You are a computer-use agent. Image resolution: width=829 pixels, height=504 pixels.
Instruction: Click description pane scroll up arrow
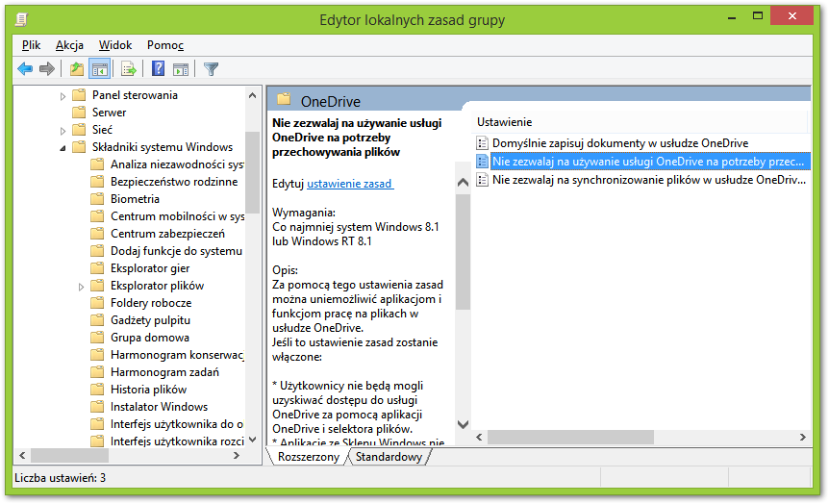click(x=464, y=183)
